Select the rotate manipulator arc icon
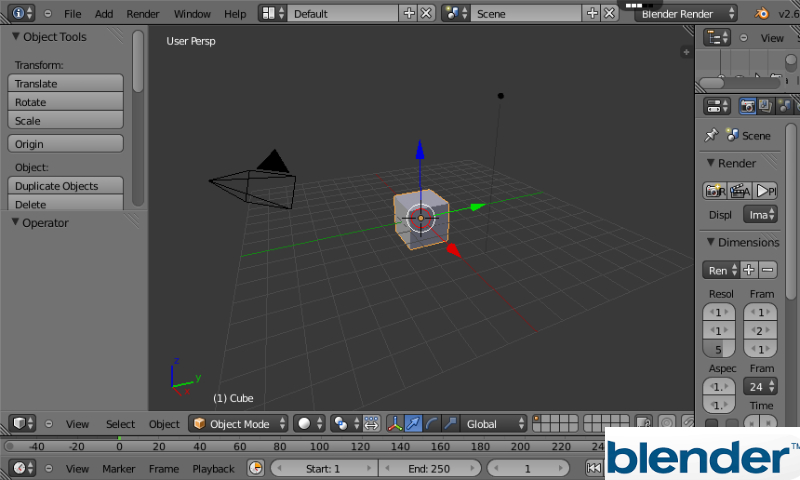Viewport: 800px width, 480px height. click(x=432, y=424)
